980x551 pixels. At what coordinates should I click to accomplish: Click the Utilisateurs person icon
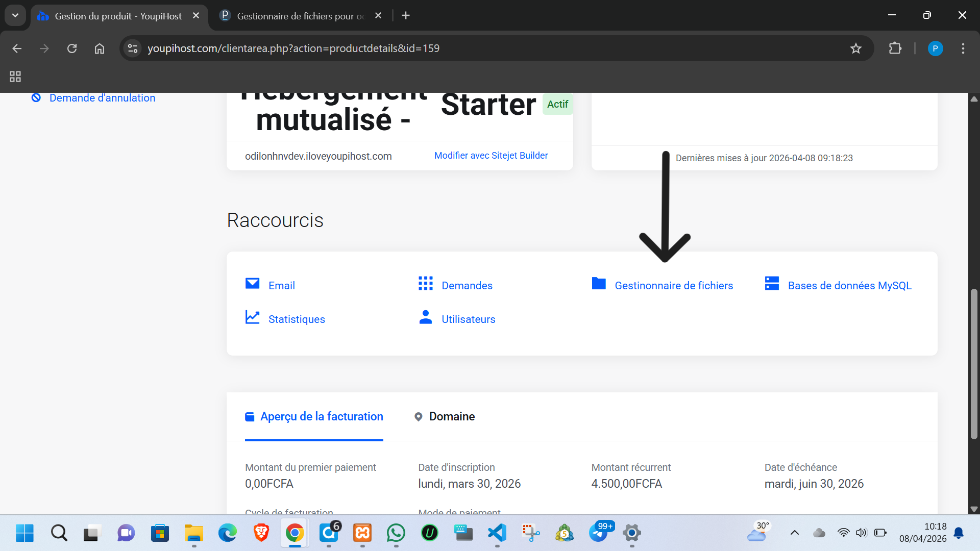(x=425, y=317)
